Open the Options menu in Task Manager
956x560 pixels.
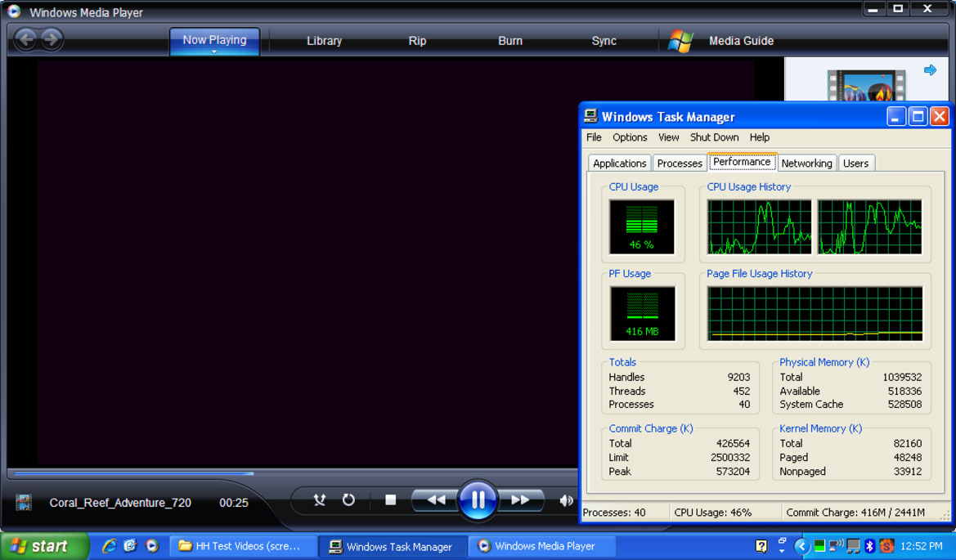point(630,137)
